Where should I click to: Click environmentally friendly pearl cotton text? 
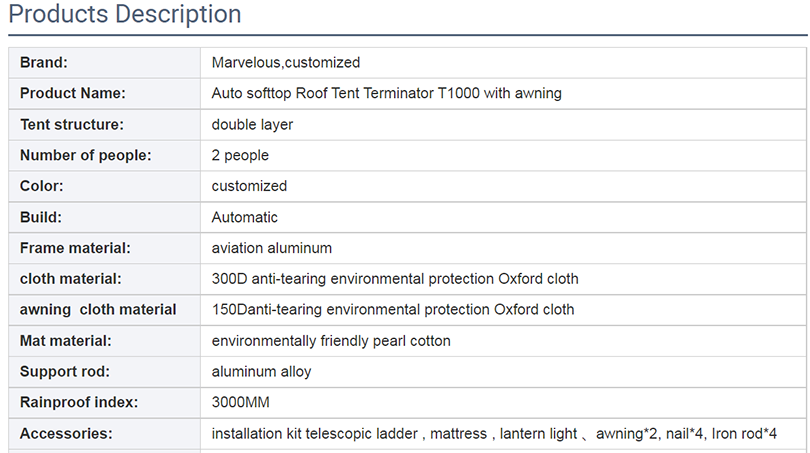point(331,341)
